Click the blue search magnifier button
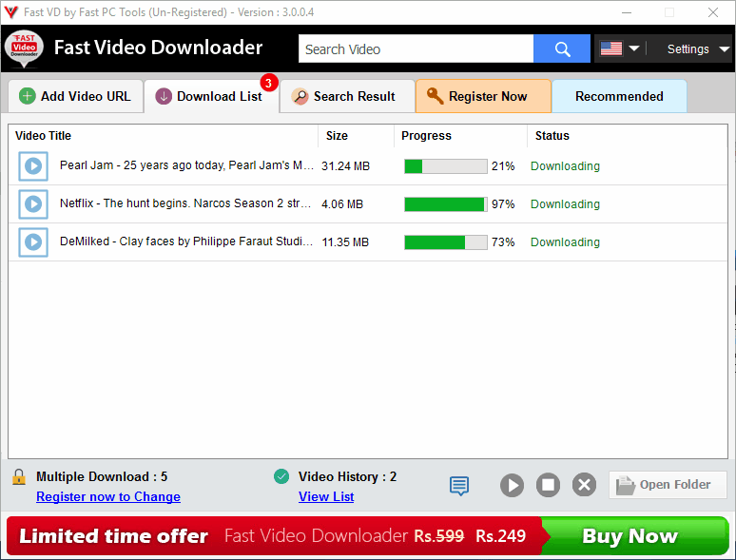 561,48
